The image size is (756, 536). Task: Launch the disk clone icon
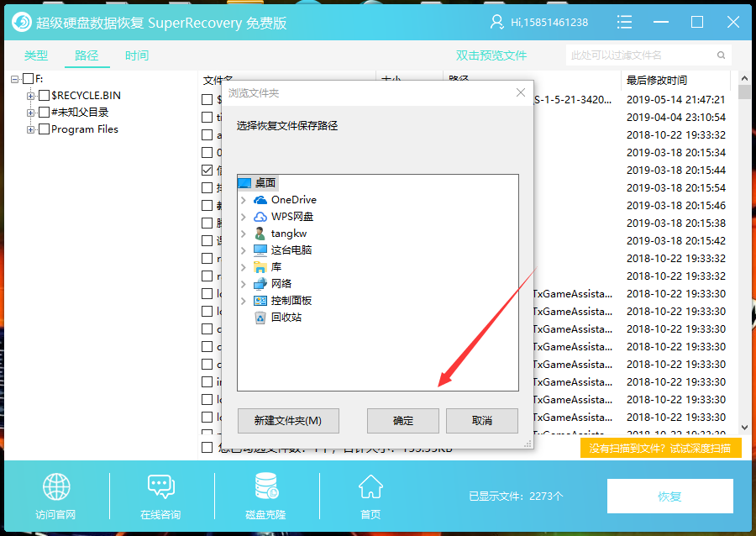point(266,486)
